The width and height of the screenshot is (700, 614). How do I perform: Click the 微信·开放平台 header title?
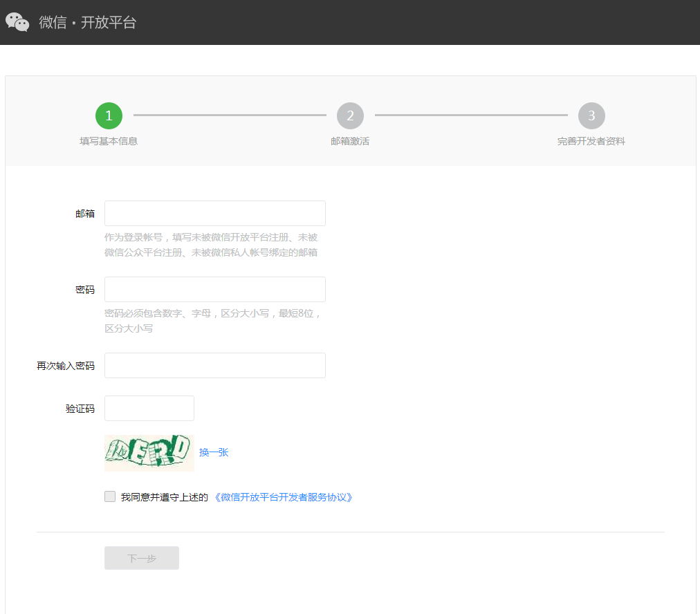coord(88,22)
